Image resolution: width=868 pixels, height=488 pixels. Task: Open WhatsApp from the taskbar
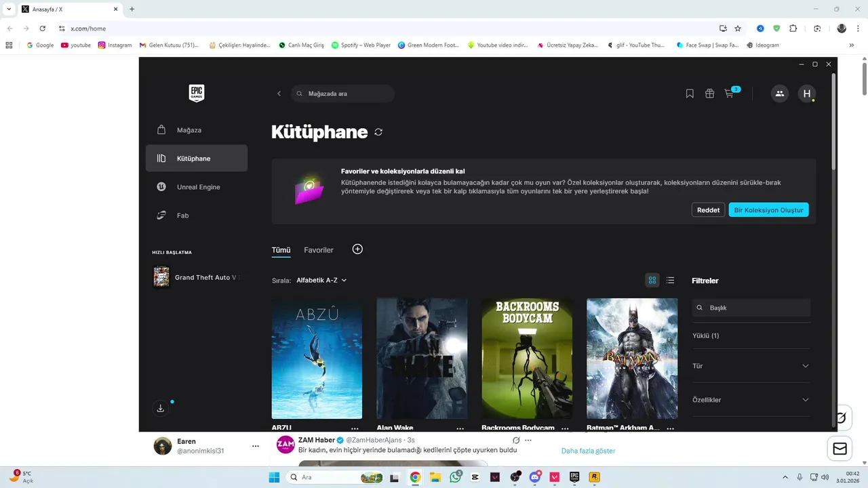456,477
